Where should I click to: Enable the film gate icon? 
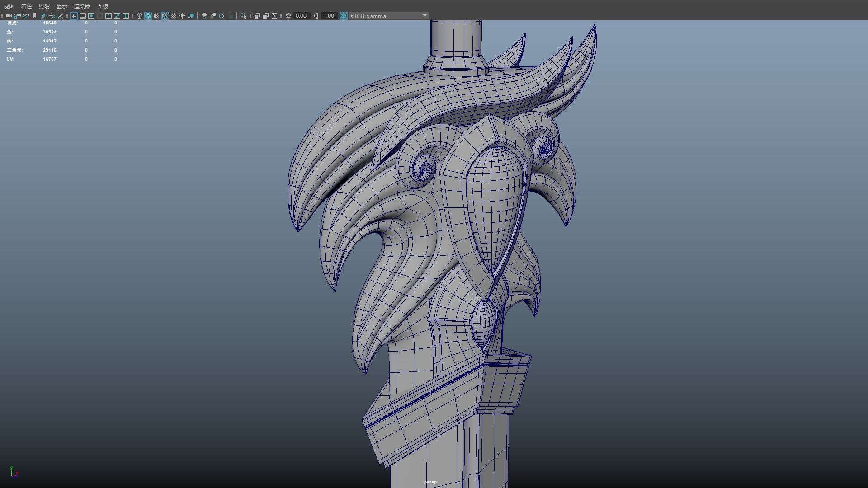[x=83, y=16]
